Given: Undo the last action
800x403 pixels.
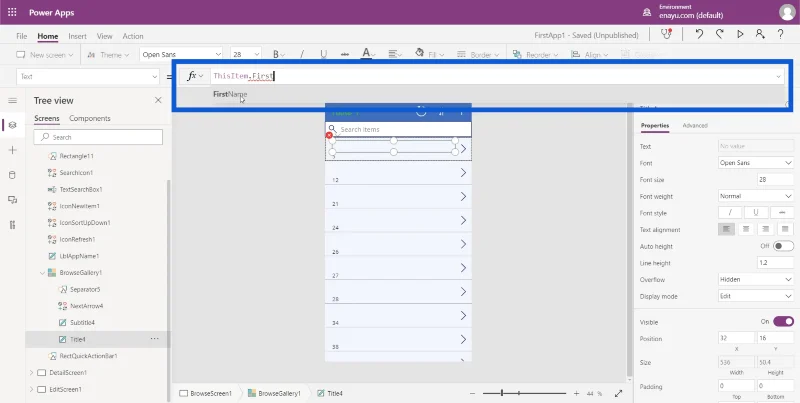Looking at the screenshot, I should pyautogui.click(x=699, y=34).
